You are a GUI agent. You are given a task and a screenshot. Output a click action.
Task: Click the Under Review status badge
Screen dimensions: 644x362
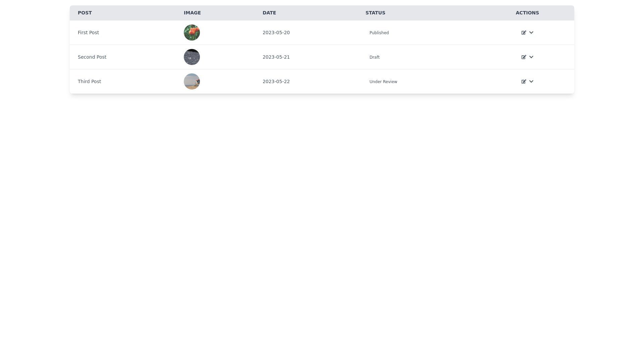point(383,82)
